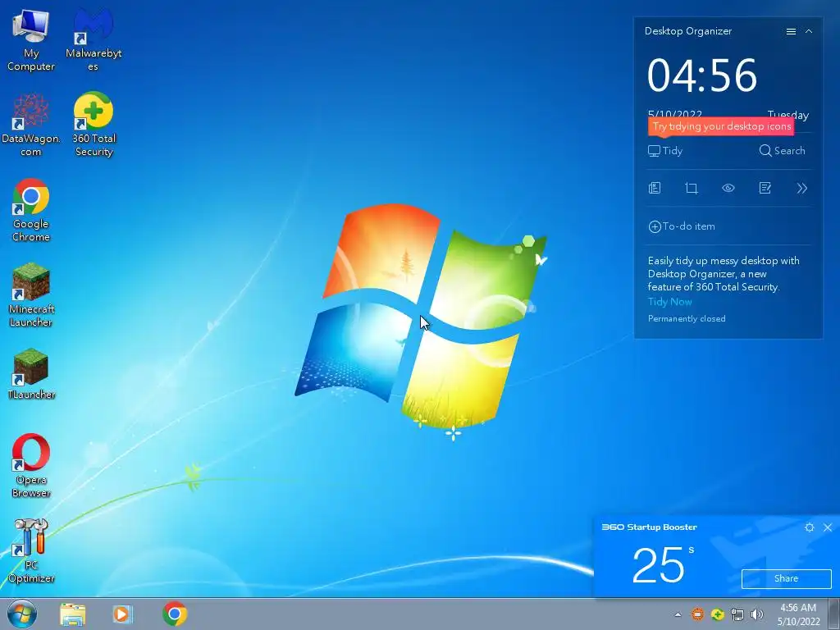This screenshot has height=630, width=840.
Task: Show hidden system tray icons
Action: pyautogui.click(x=678, y=614)
